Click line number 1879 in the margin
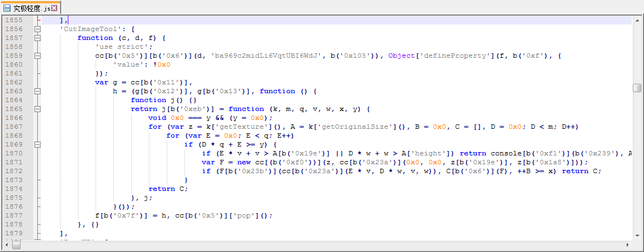The image size is (644, 252). coord(13,233)
